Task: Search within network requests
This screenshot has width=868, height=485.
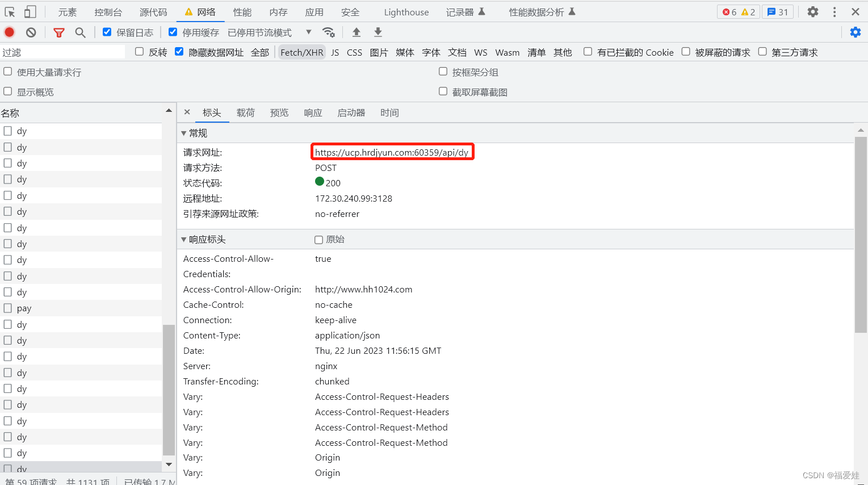Action: (80, 32)
